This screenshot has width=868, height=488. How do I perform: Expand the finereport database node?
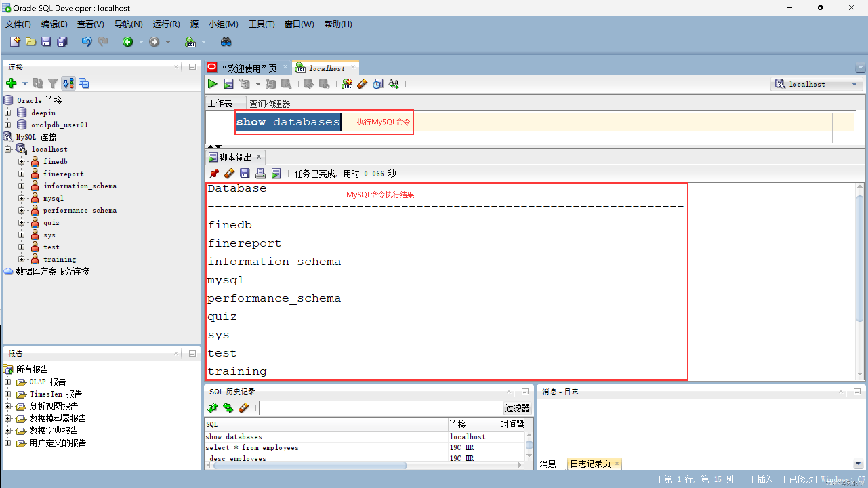click(x=21, y=174)
